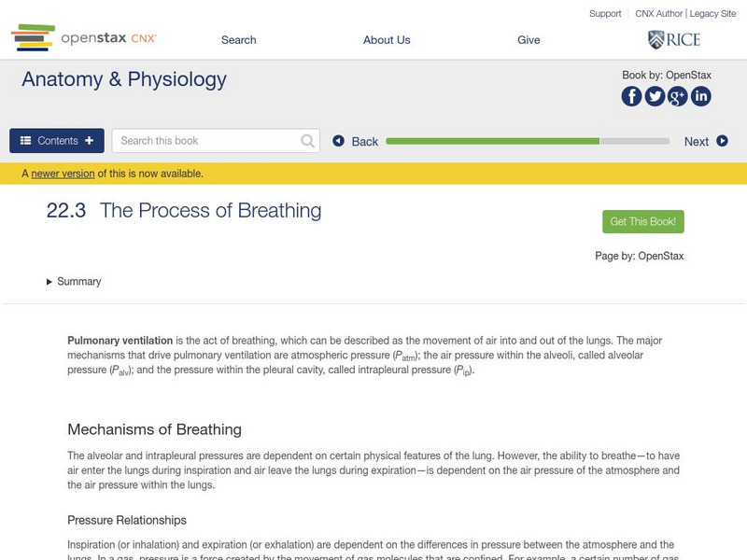This screenshot has width=747, height=560.
Task: Click the plus icon next to Contents
Action: [x=89, y=140]
